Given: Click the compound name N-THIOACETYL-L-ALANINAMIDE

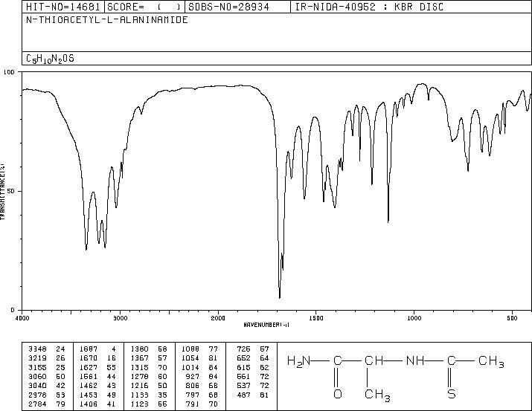Looking at the screenshot, I should point(97,20).
